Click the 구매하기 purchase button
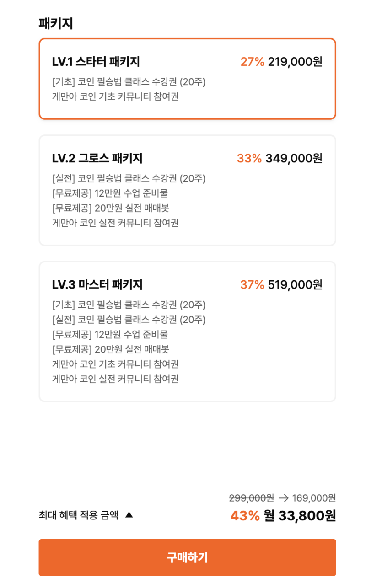This screenshot has width=366, height=588. [x=188, y=557]
